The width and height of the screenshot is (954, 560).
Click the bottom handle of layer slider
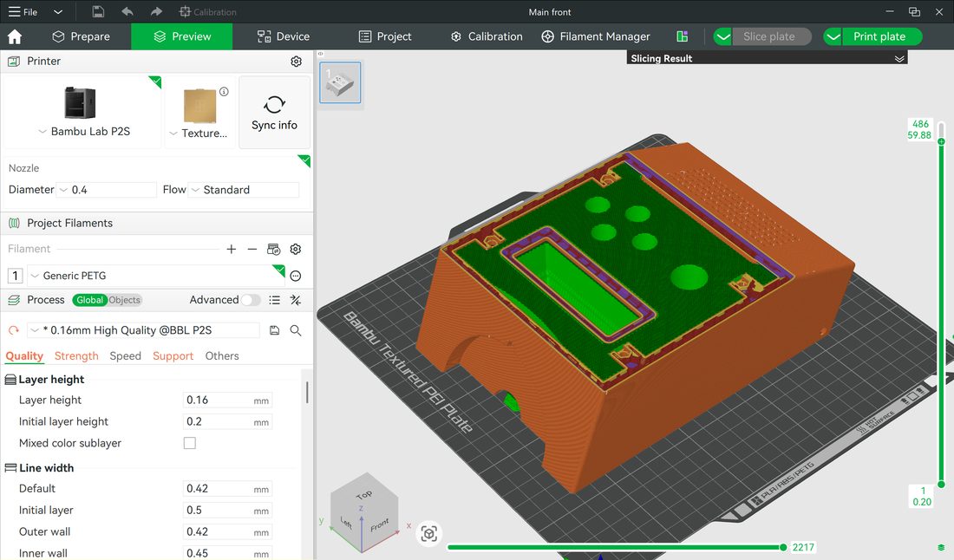pos(941,485)
